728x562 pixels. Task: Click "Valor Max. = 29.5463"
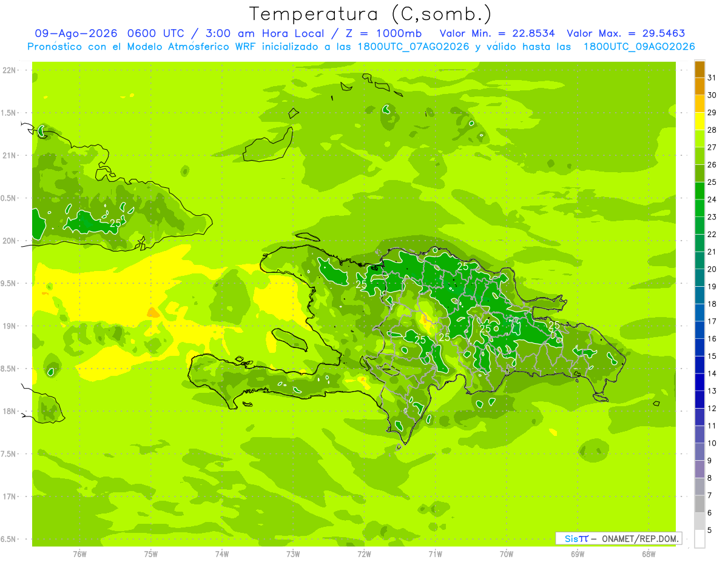pos(626,34)
